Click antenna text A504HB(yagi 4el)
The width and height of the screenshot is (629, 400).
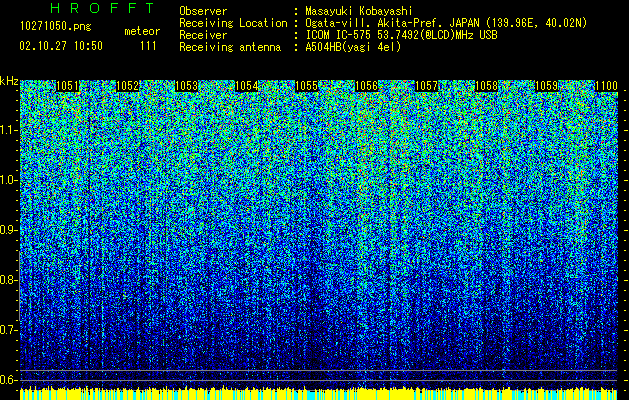[353, 47]
